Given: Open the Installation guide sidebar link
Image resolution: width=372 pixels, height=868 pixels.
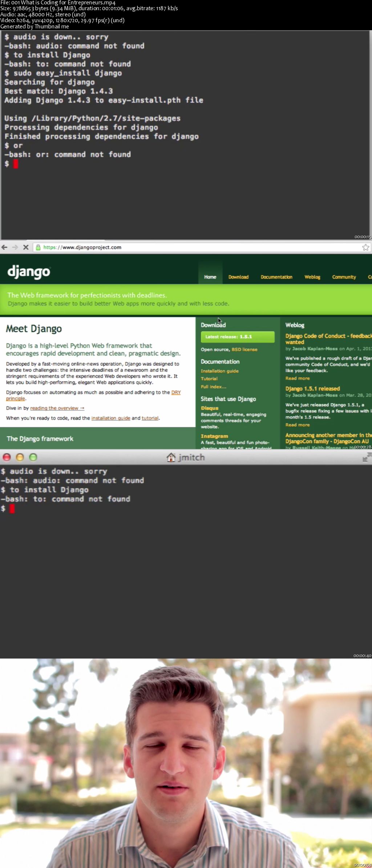Looking at the screenshot, I should click(220, 371).
